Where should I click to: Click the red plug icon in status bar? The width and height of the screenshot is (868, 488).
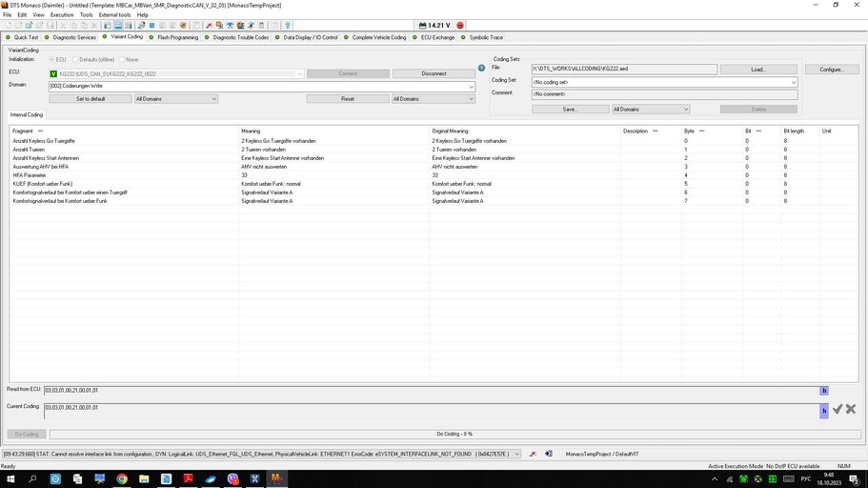point(533,454)
